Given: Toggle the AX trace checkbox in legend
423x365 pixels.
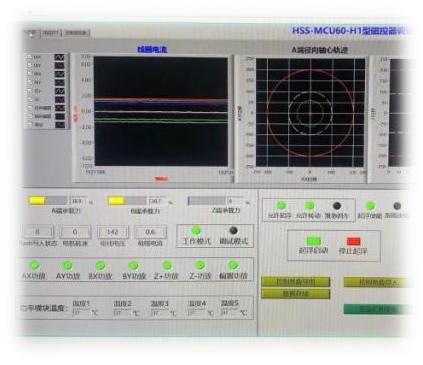Looking at the screenshot, I should (29, 57).
